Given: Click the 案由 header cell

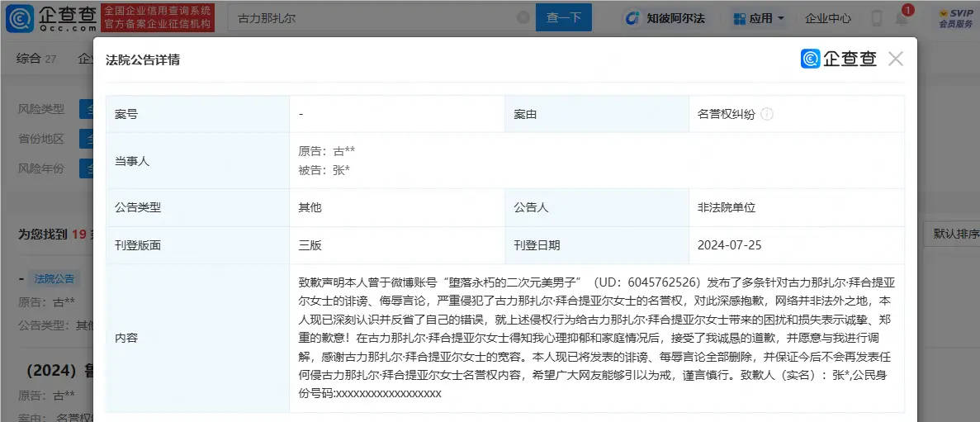Looking at the screenshot, I should tap(597, 114).
